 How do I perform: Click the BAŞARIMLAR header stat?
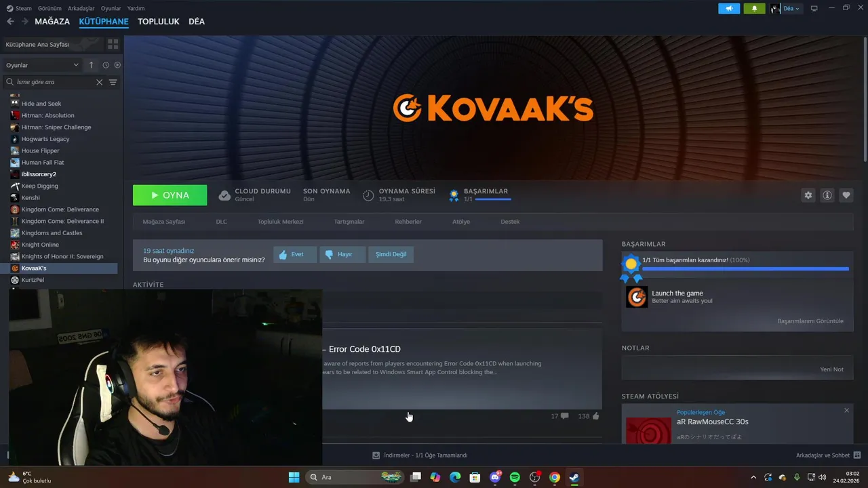(x=480, y=195)
